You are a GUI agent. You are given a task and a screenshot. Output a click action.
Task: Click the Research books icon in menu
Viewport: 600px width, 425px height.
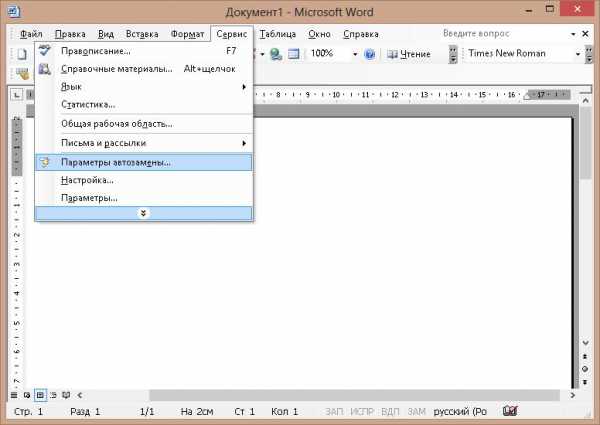(45, 69)
